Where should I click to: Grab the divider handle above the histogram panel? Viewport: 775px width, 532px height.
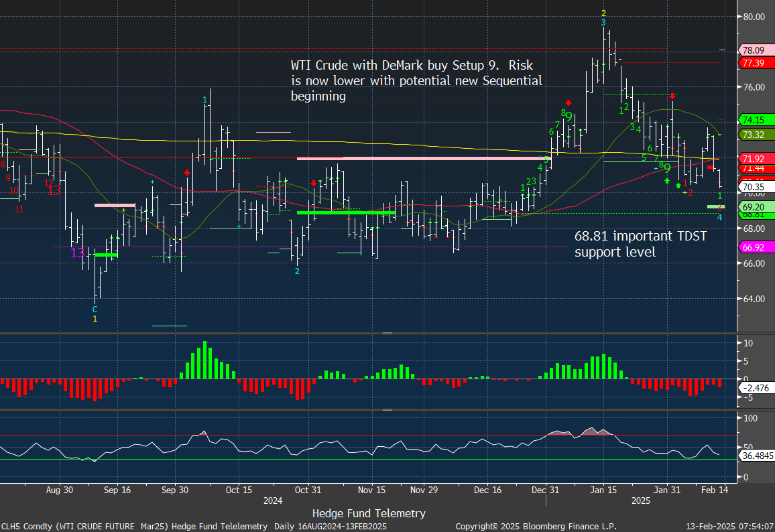387,333
